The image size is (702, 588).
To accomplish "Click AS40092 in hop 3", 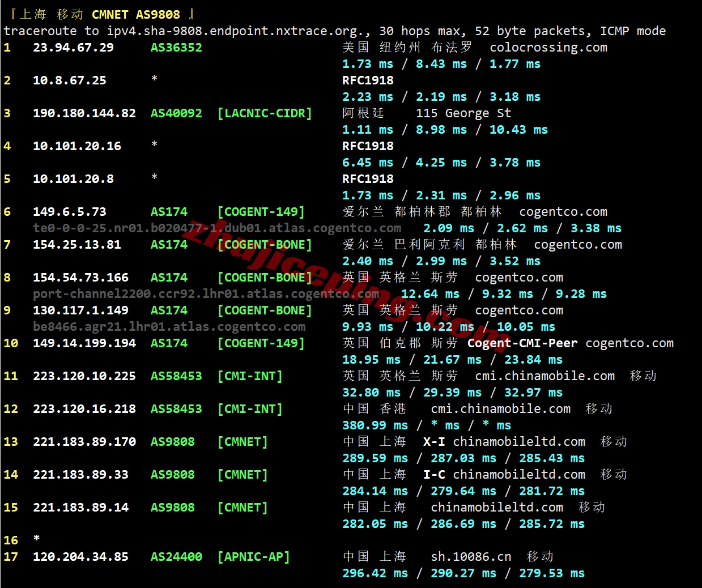I will pyautogui.click(x=176, y=113).
